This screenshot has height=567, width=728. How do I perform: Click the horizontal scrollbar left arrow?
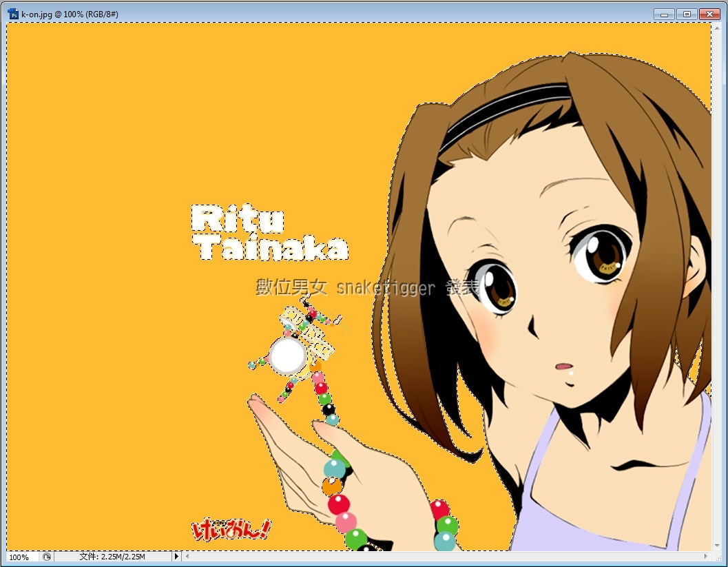coord(187,556)
